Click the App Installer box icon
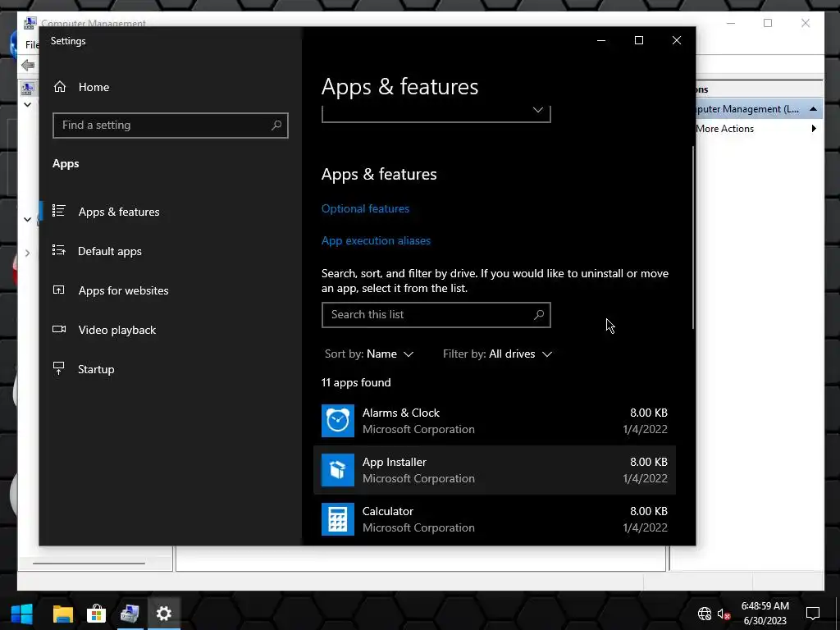 [x=337, y=470]
